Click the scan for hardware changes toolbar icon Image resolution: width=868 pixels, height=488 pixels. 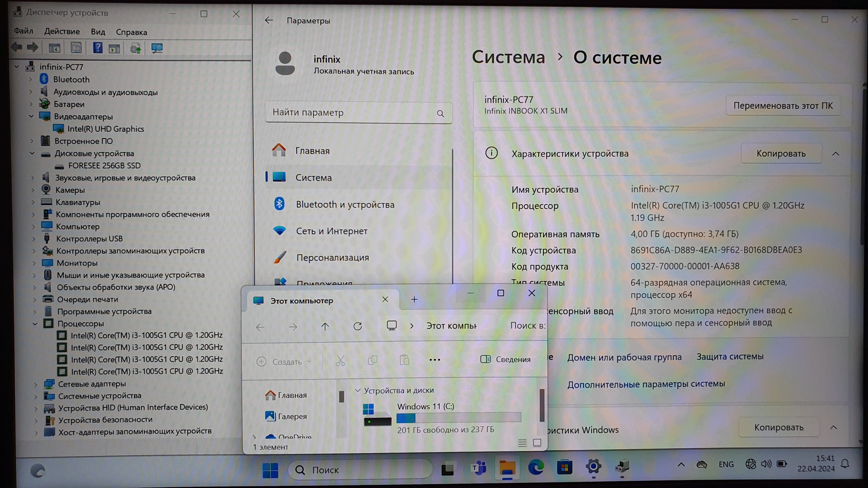coord(157,48)
